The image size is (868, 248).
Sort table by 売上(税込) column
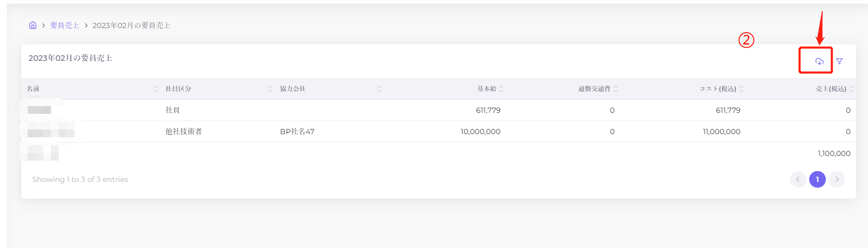(851, 89)
